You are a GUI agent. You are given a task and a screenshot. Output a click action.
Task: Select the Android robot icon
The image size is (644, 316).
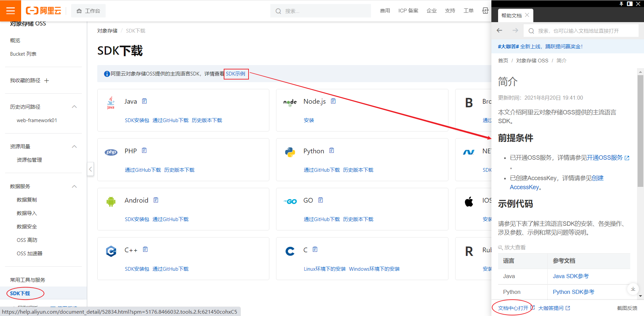[111, 201]
